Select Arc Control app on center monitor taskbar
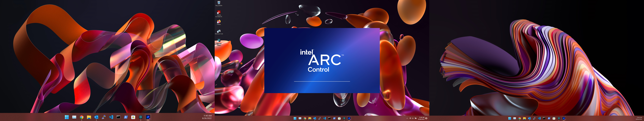This screenshot has height=121, width=644. (349, 118)
